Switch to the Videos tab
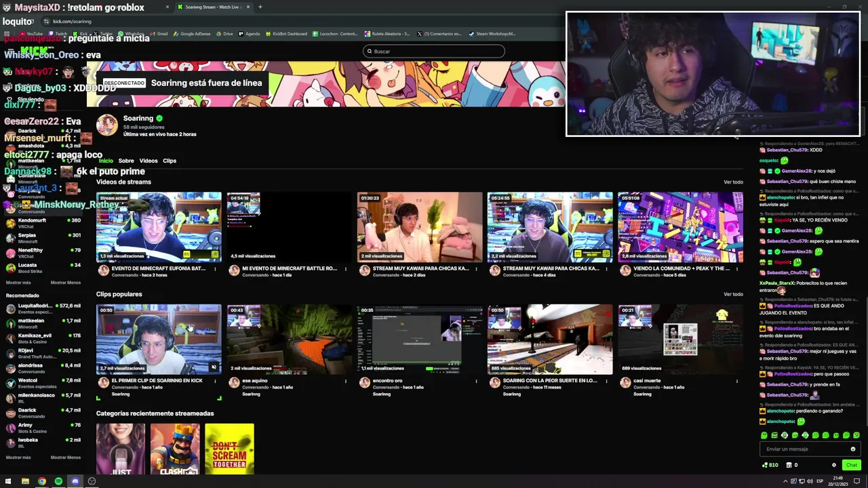 click(x=149, y=161)
